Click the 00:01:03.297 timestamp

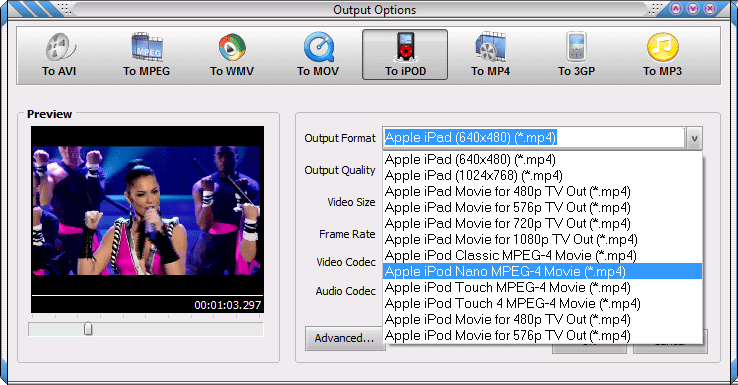point(227,305)
